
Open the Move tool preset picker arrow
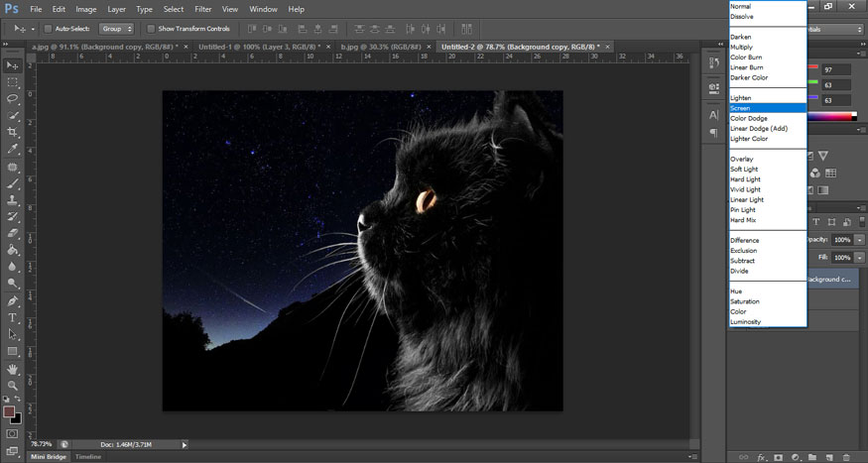pyautogui.click(x=33, y=29)
